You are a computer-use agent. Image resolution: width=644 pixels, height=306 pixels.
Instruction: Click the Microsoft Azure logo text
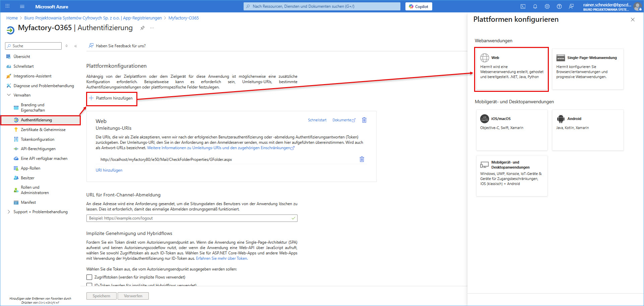pyautogui.click(x=52, y=7)
